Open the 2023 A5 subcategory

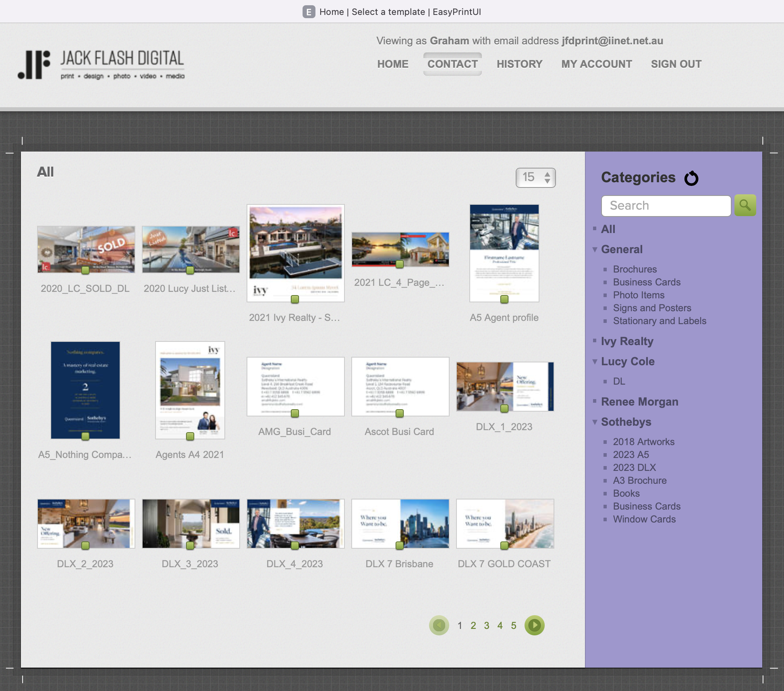631,455
